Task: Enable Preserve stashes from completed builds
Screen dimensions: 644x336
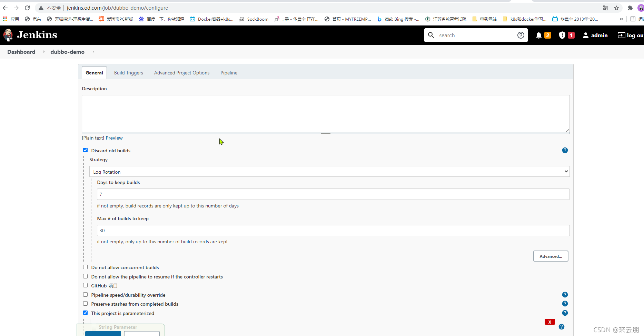Action: click(x=86, y=304)
